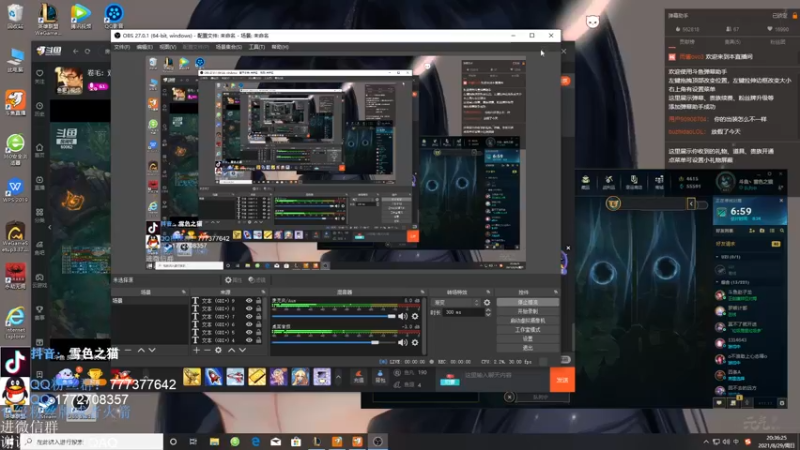Screen dimensions: 800x450
Task: Open transition properties gear beside 渐变
Action: coord(487,303)
